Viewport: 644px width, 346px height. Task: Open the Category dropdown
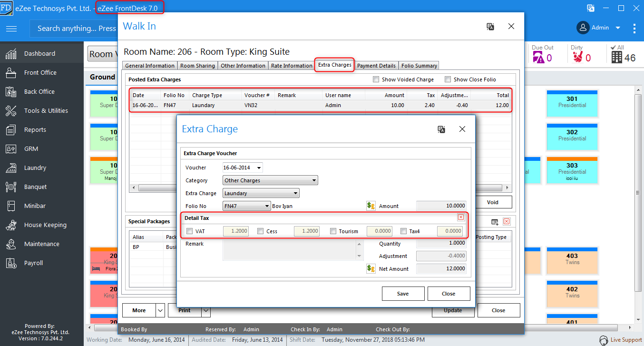tap(314, 180)
